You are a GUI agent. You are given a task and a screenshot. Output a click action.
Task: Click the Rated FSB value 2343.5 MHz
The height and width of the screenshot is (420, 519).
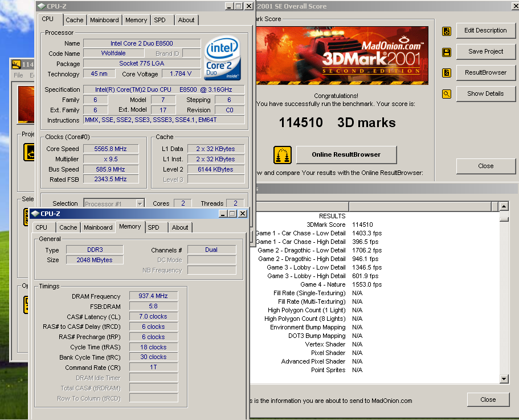coord(111,179)
